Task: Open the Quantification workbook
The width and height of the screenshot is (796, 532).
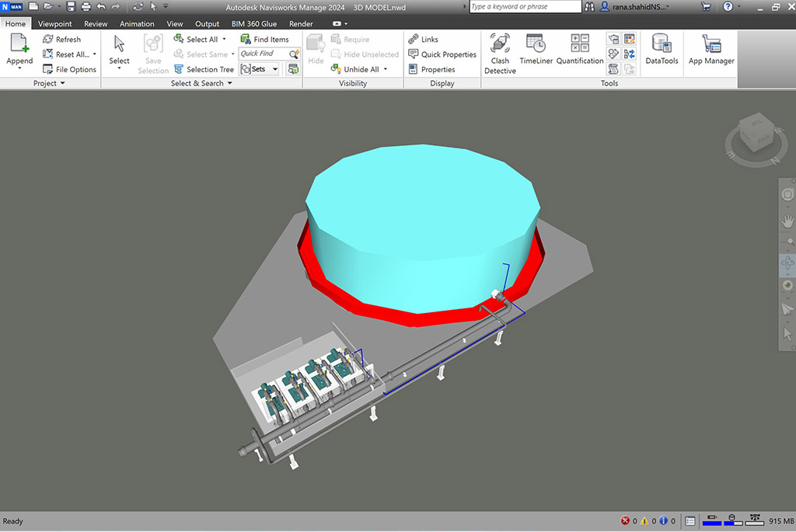Action: pos(579,51)
